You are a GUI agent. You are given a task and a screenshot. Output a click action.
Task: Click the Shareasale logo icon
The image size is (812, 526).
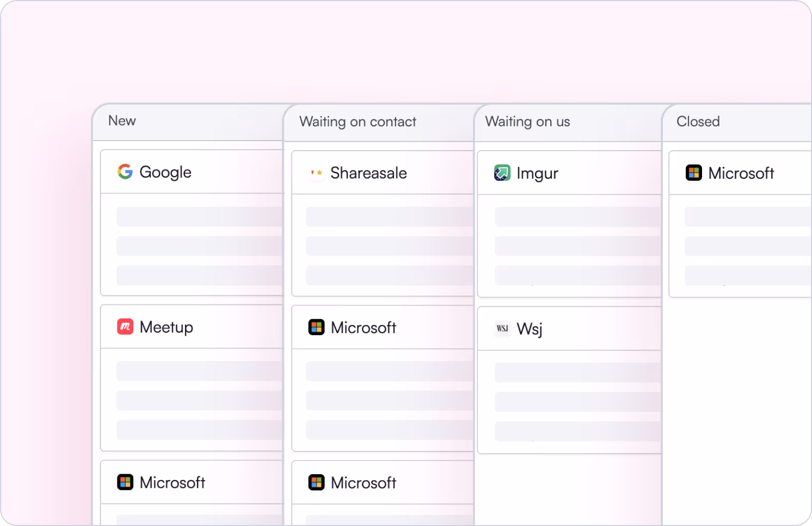(x=316, y=173)
